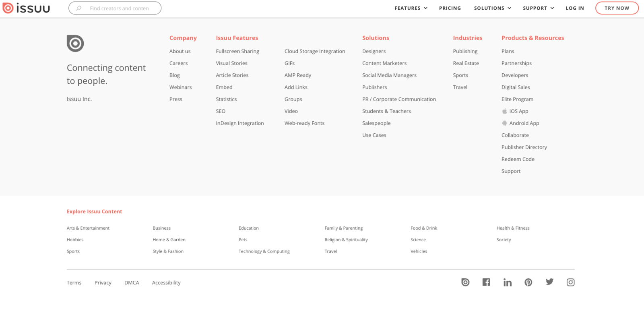The height and width of the screenshot is (311, 644).
Task: Focus the Find creators search field
Action: [x=115, y=8]
